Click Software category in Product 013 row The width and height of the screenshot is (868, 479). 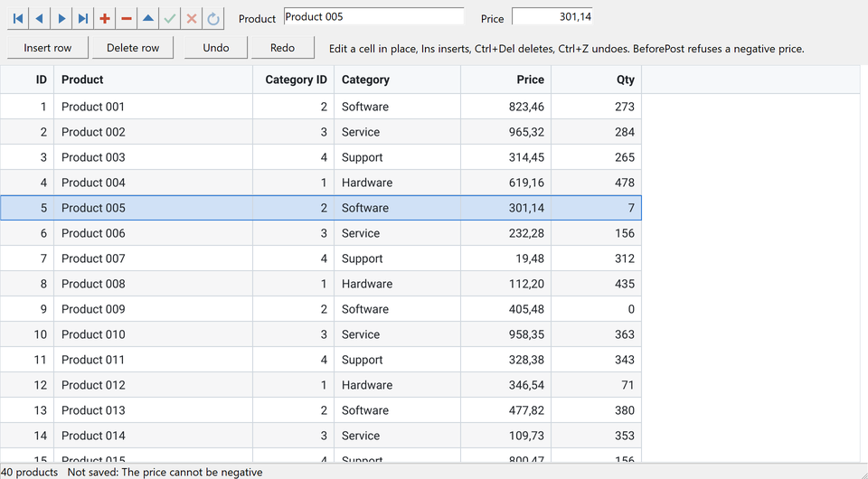pyautogui.click(x=398, y=410)
